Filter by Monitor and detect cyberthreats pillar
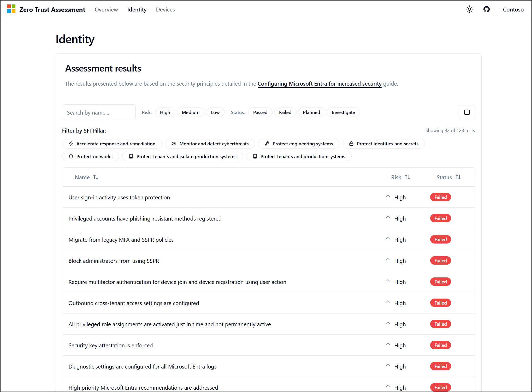532x392 pixels. [210, 144]
